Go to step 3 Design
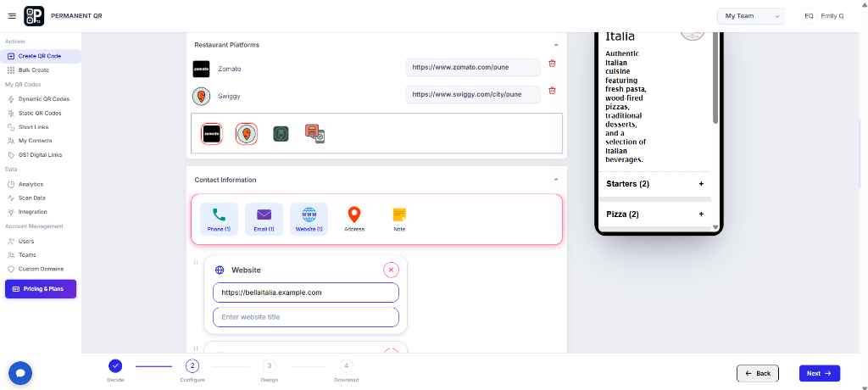 [269, 365]
